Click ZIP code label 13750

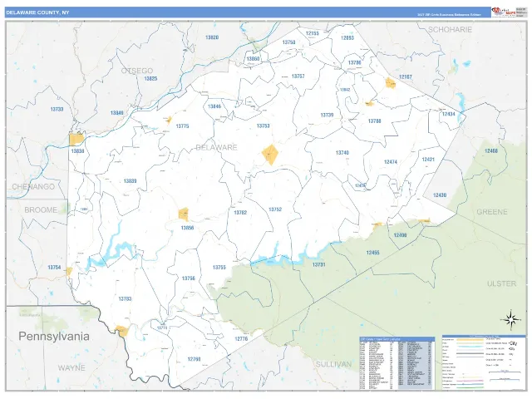click(x=288, y=42)
